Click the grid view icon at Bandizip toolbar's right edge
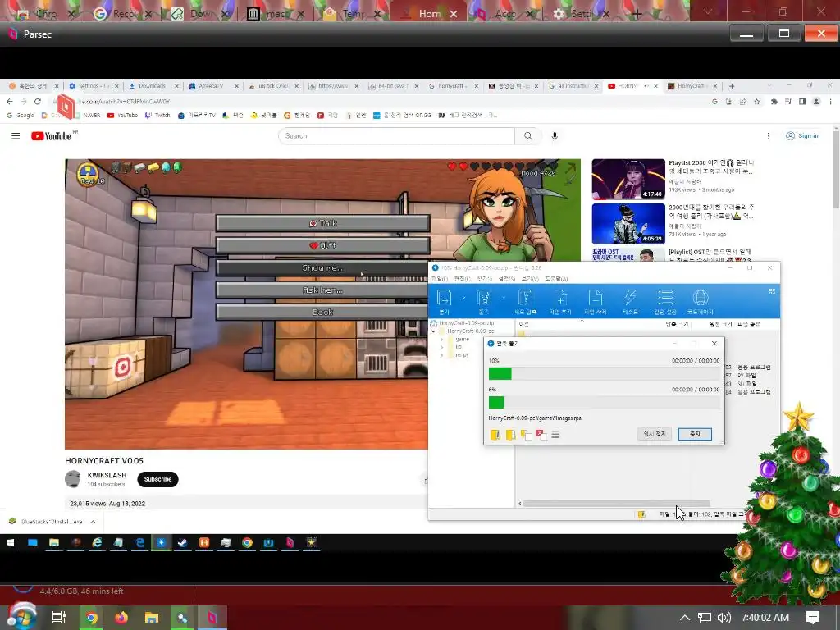The width and height of the screenshot is (840, 630). (772, 291)
